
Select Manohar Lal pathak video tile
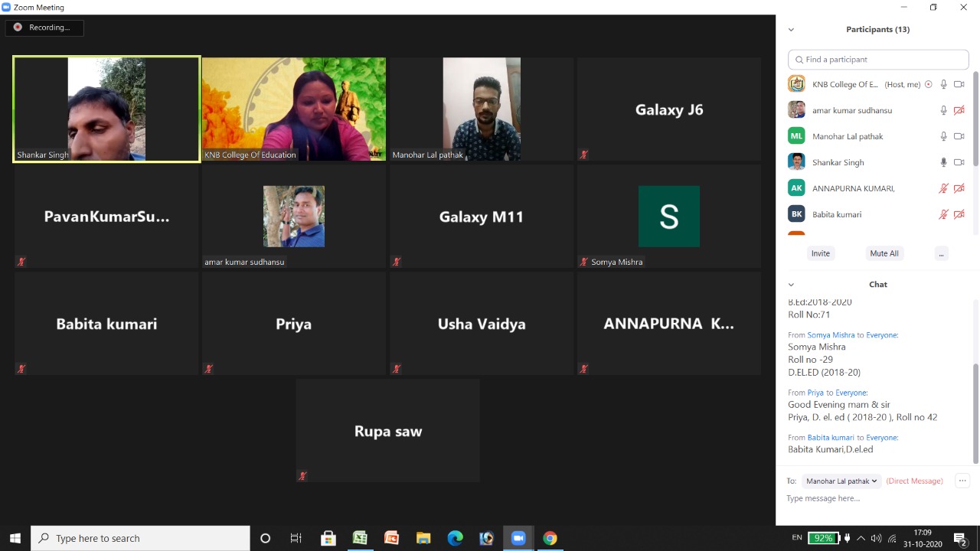tap(482, 109)
